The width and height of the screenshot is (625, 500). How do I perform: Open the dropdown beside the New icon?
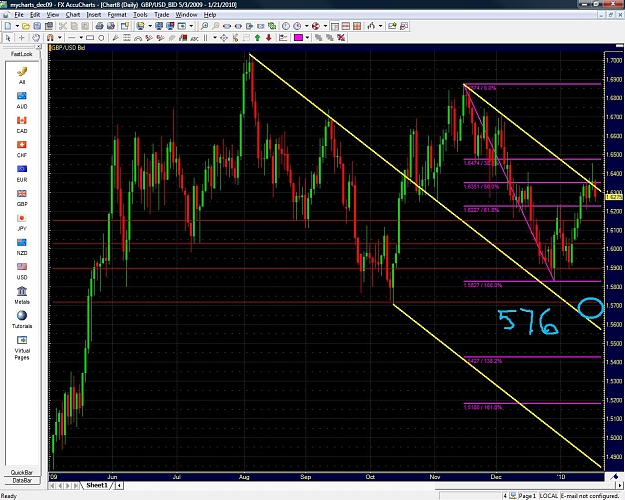tap(17, 26)
